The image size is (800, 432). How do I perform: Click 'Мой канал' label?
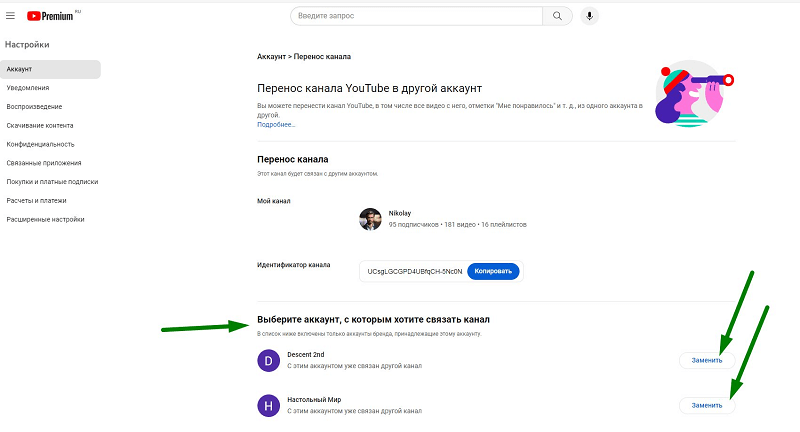273,201
